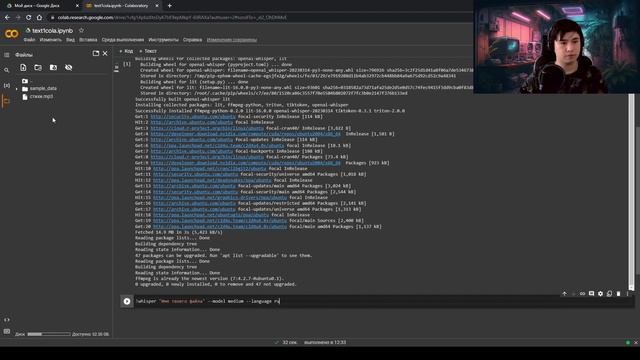Refresh the file browser

(x=38, y=67)
